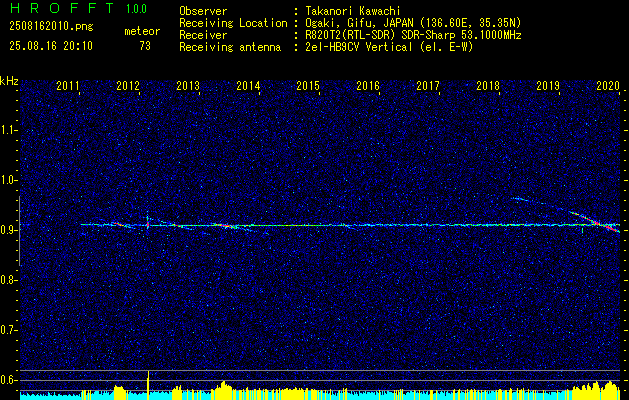
Task: Click the 2019 time axis label
Action: click(548, 85)
